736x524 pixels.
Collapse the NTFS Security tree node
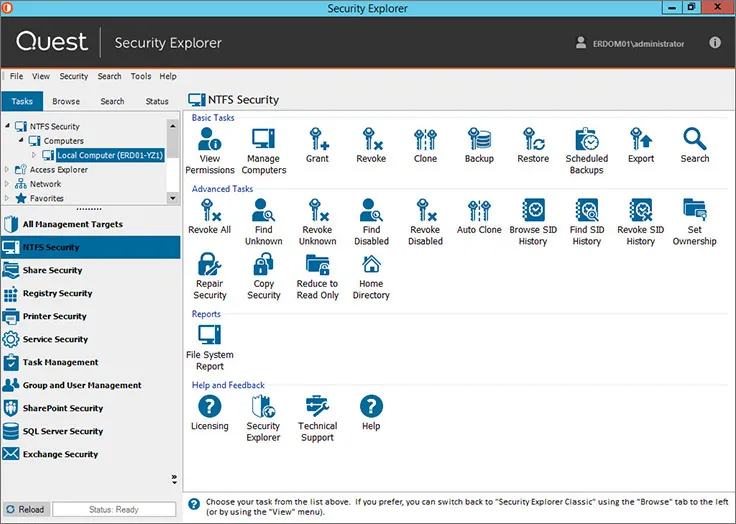8,127
